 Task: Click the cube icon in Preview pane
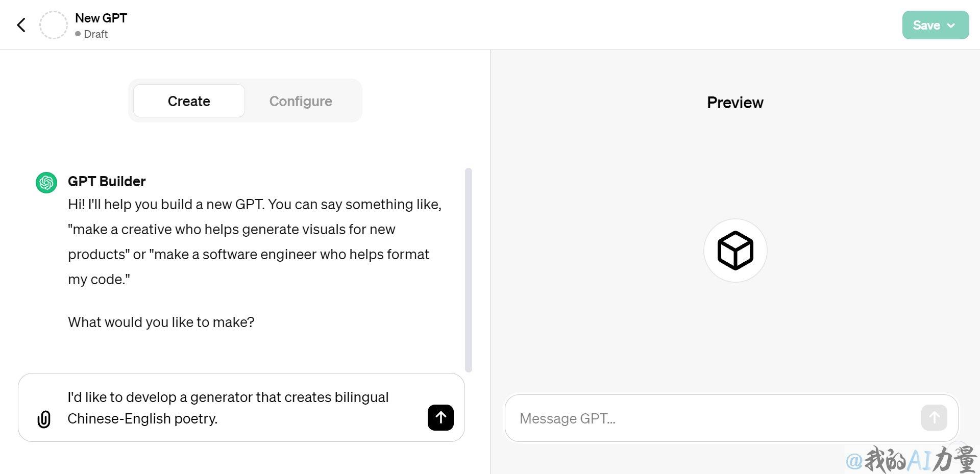click(x=735, y=251)
